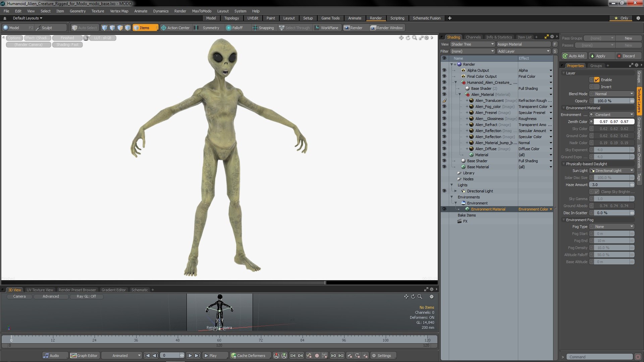Select the Directional Light item icon
The image size is (644, 362).
[463, 191]
